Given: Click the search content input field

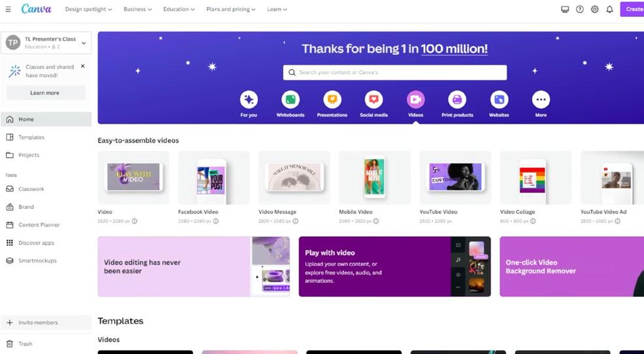Looking at the screenshot, I should 395,73.
